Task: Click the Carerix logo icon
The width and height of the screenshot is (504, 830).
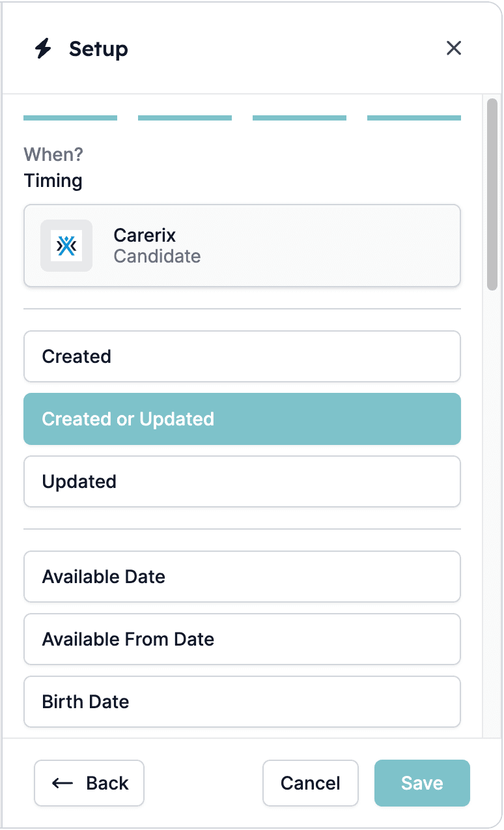Action: 66,246
